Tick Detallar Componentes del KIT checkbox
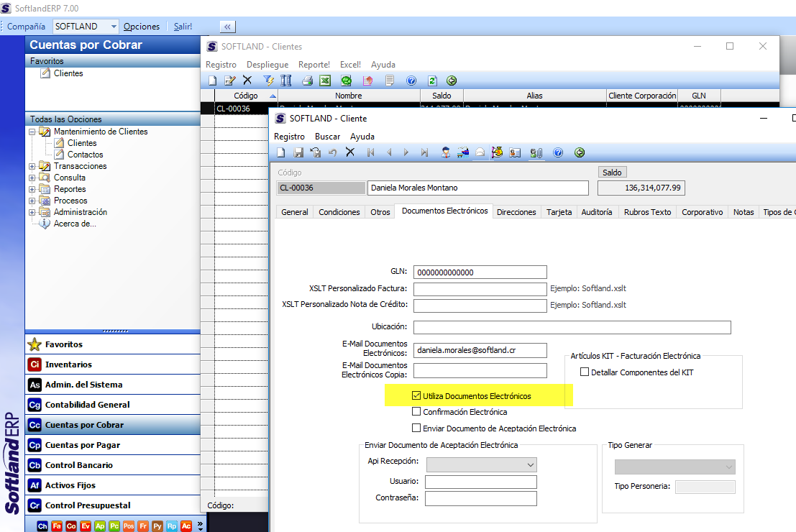The height and width of the screenshot is (532, 796). point(585,372)
